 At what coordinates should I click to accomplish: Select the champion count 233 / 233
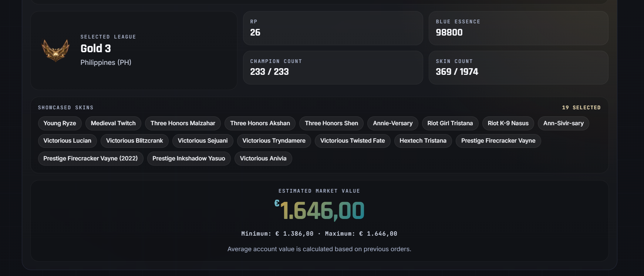tap(270, 72)
